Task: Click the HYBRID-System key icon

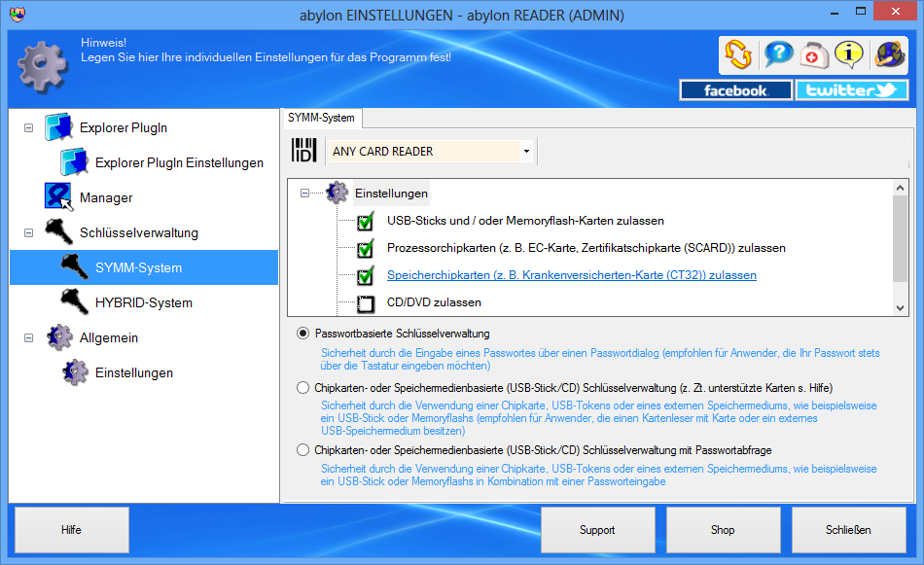Action: tap(74, 302)
